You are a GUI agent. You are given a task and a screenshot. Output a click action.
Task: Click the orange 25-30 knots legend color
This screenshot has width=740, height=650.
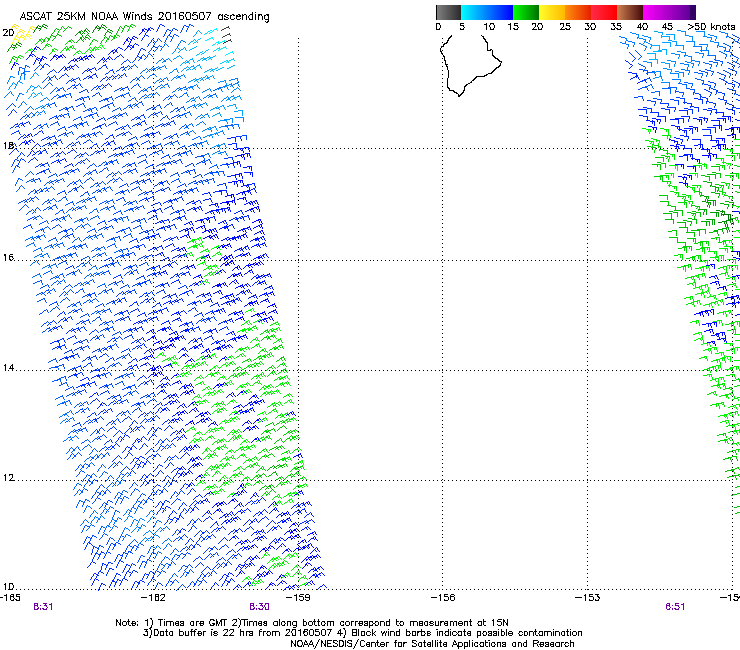point(578,12)
